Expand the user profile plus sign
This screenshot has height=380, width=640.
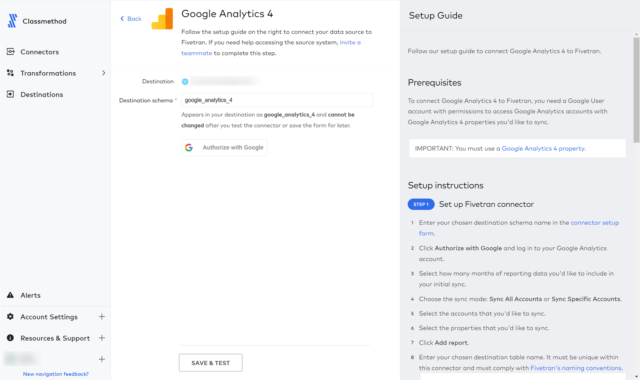pyautogui.click(x=102, y=359)
